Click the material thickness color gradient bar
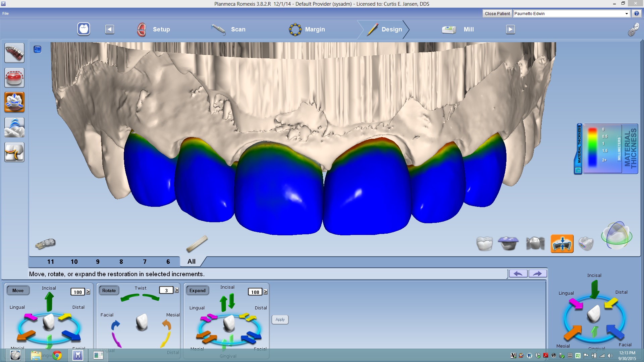The image size is (644, 362). click(x=592, y=147)
